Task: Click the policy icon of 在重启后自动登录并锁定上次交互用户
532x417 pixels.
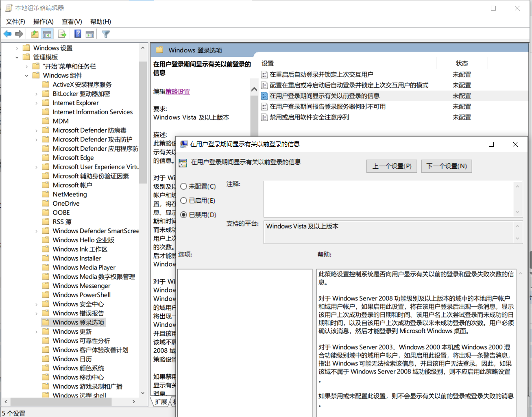Action: point(264,74)
